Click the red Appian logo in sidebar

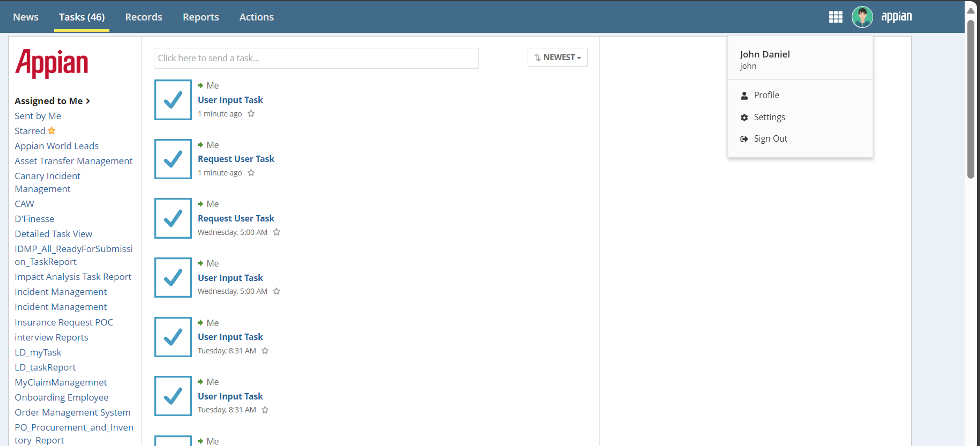(51, 64)
